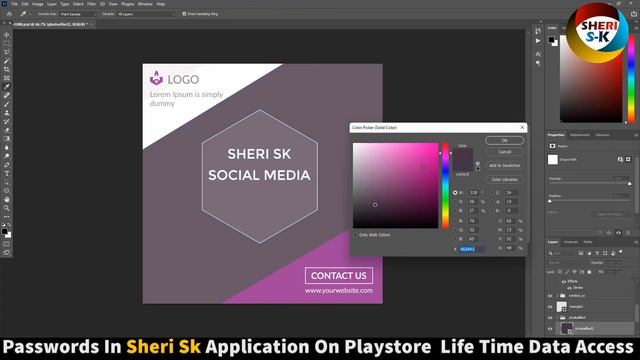The width and height of the screenshot is (640, 360).
Task: Select the Frame tool
Action: coord(7,78)
